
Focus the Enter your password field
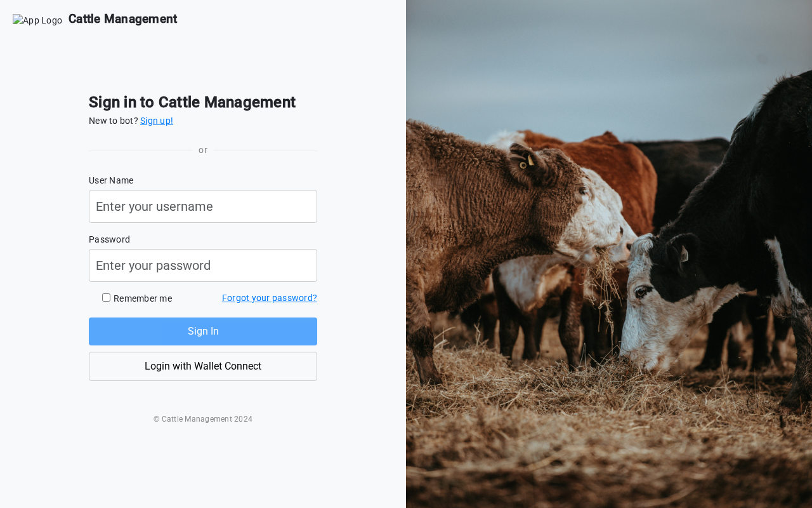pyautogui.click(x=203, y=265)
